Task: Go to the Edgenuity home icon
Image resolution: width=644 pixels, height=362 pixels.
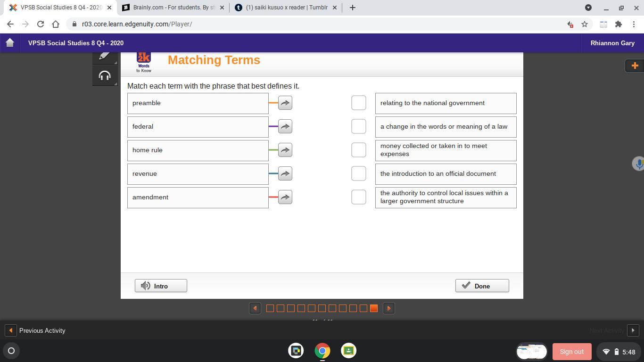Action: 10,43
